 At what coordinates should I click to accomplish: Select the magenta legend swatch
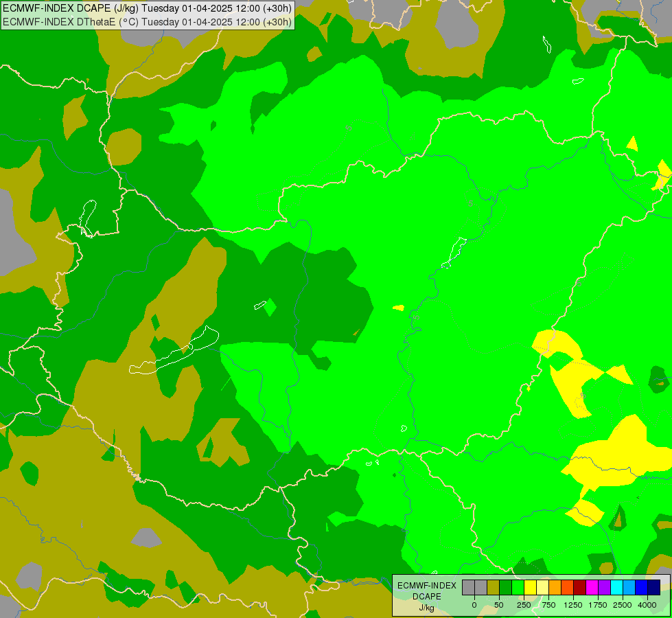(592, 587)
